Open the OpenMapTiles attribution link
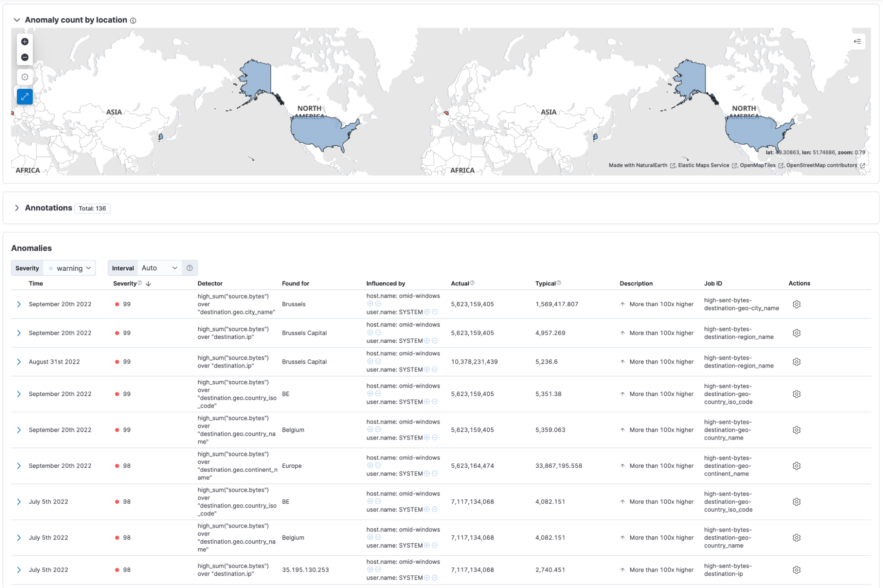 [x=762, y=166]
